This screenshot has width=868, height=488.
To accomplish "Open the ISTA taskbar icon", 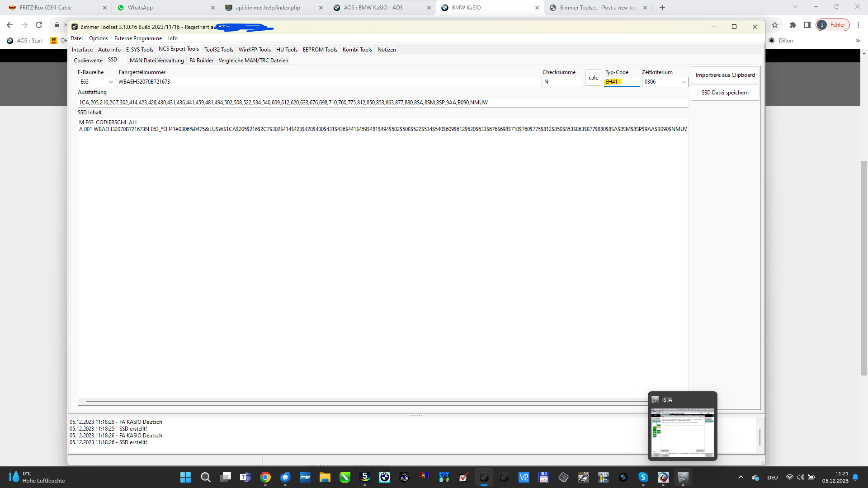I will point(683,477).
